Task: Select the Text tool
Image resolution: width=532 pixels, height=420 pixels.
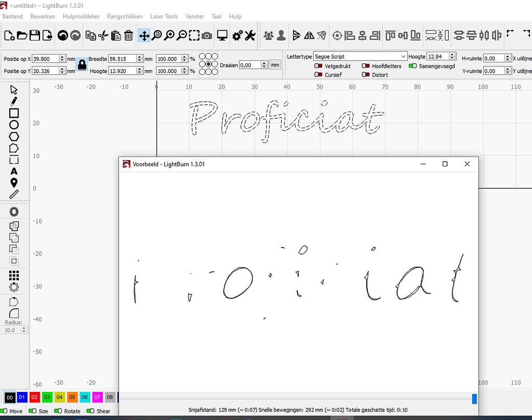Action: tap(14, 171)
